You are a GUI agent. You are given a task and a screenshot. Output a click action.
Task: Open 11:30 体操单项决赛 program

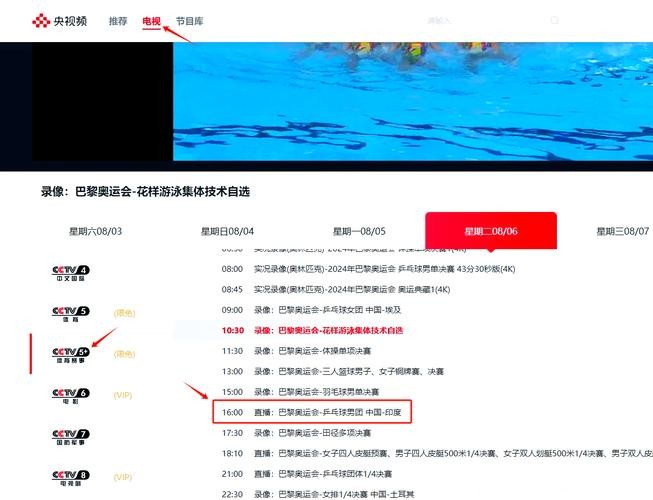click(296, 351)
